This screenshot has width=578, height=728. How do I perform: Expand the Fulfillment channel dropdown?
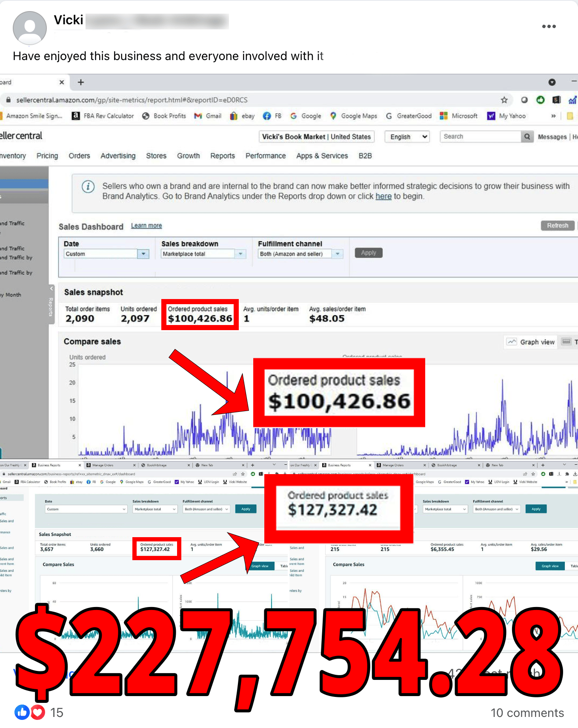(338, 254)
